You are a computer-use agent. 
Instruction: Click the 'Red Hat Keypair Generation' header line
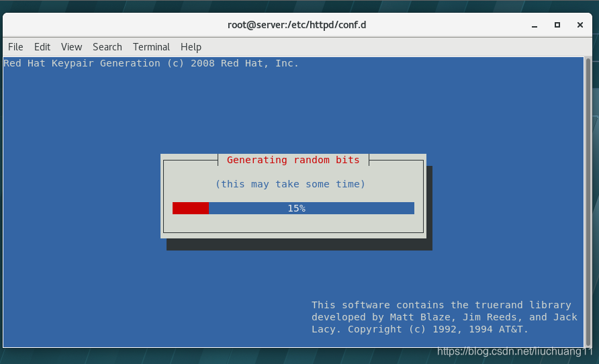tap(151, 63)
